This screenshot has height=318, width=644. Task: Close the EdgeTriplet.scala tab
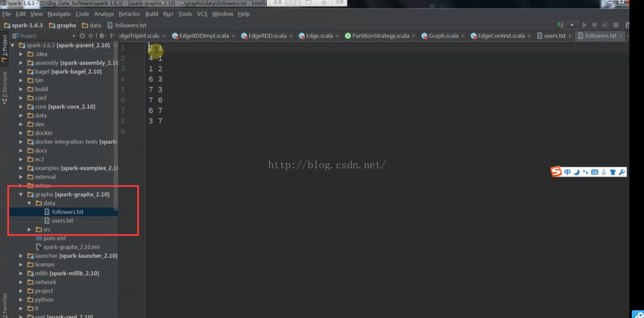(164, 36)
